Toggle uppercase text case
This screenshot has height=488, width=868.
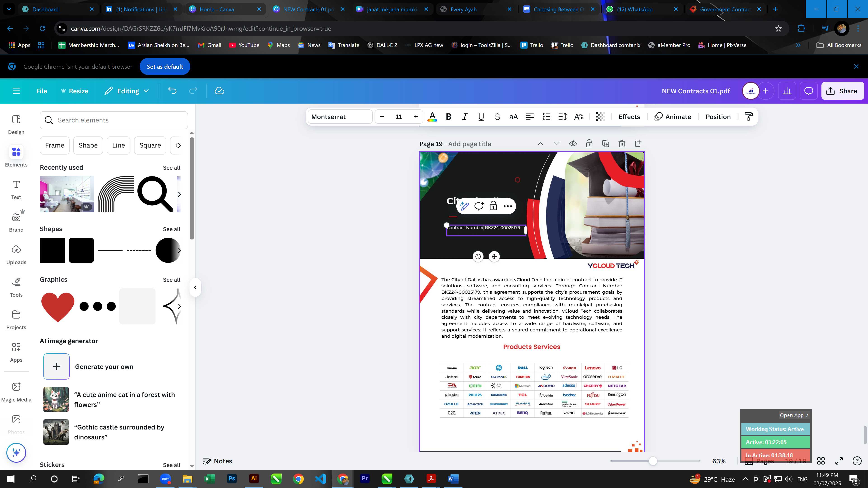[x=514, y=117]
